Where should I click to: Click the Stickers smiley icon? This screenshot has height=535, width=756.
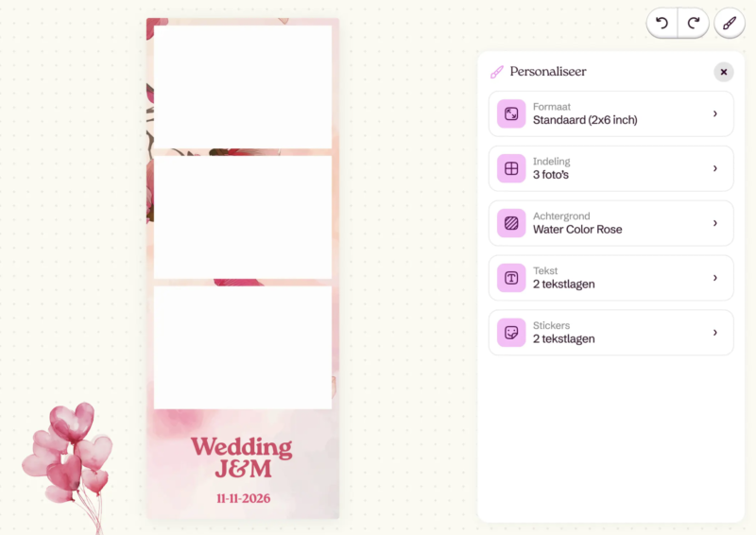pyautogui.click(x=511, y=333)
